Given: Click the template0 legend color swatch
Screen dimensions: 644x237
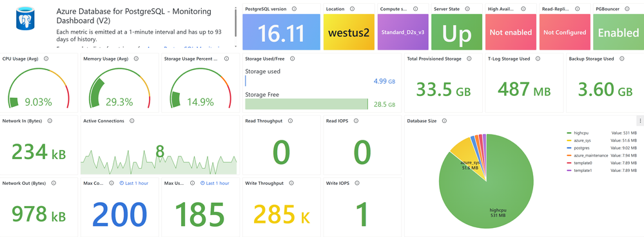Looking at the screenshot, I should [x=569, y=163].
